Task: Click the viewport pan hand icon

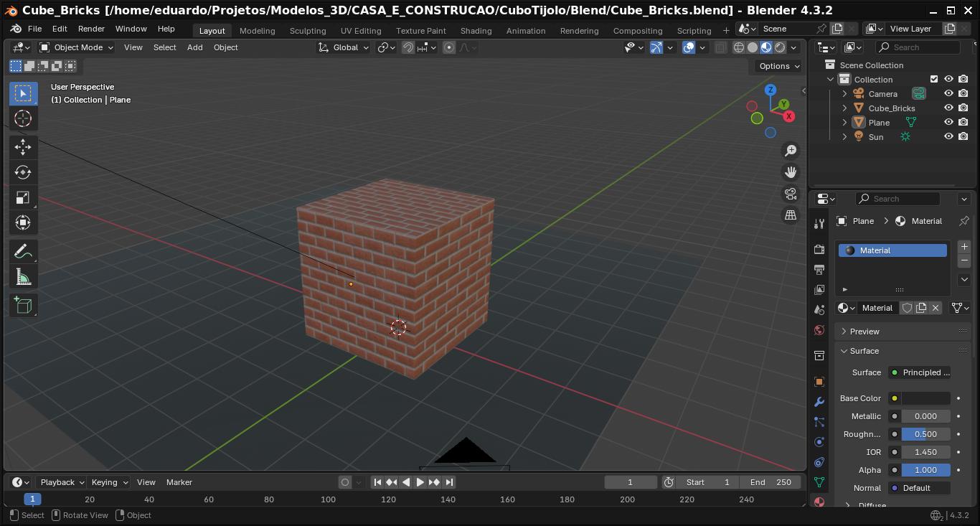Action: pos(791,172)
